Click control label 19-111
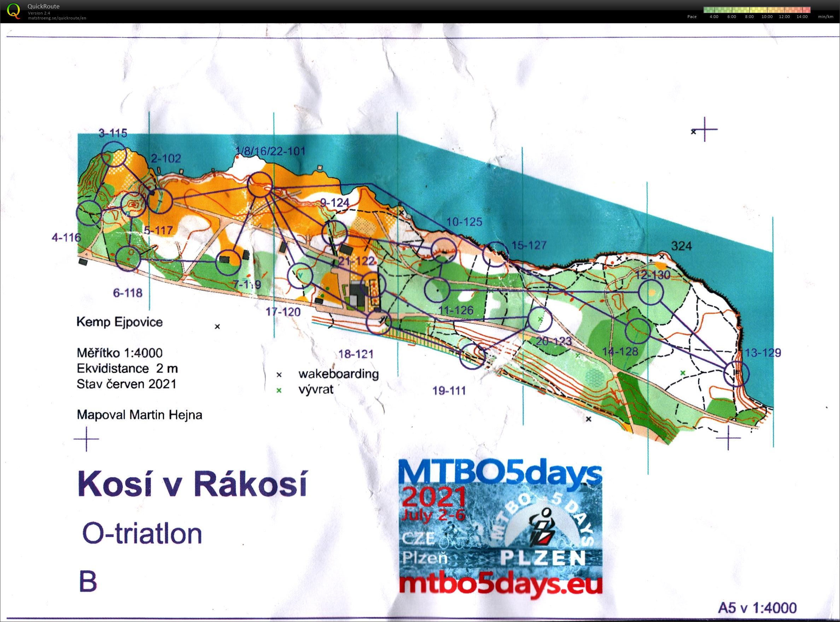 click(449, 391)
